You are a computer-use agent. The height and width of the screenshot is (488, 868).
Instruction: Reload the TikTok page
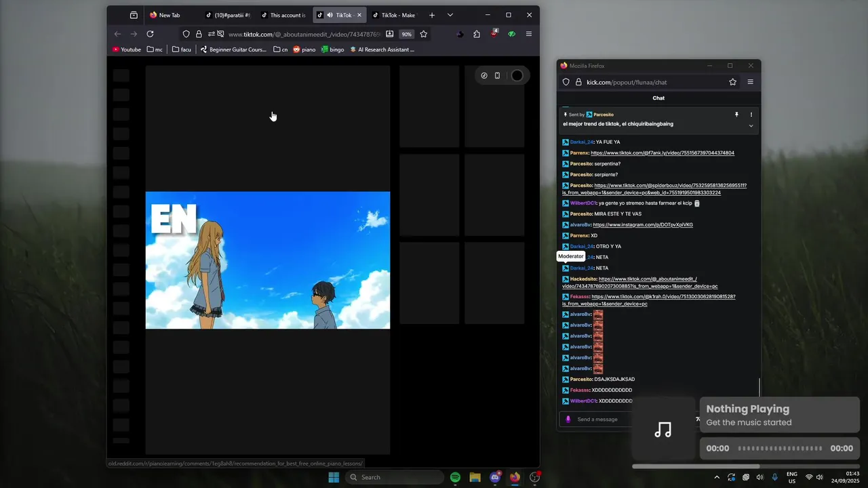pyautogui.click(x=150, y=34)
